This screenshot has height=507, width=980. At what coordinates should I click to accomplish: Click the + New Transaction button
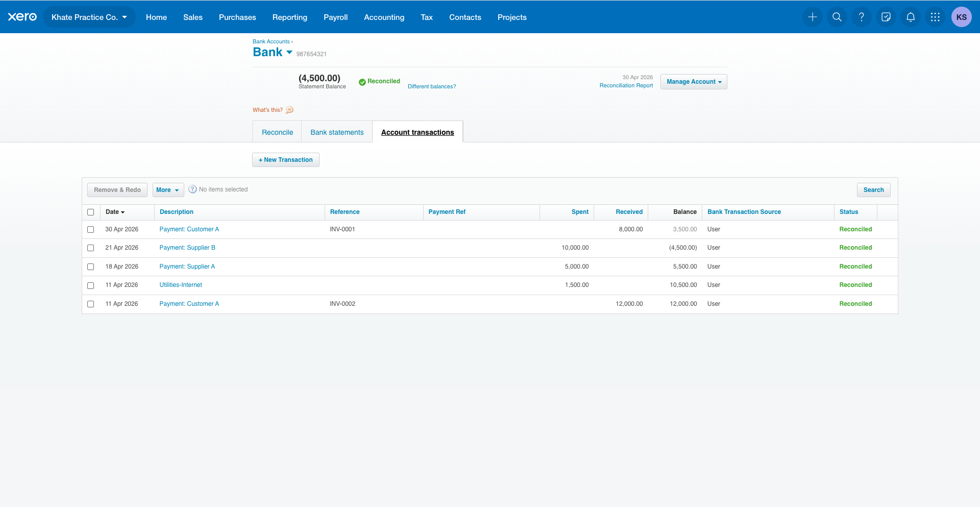pos(286,160)
